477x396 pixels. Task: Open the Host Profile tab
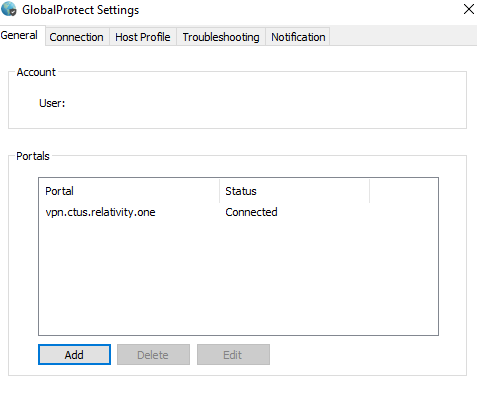[143, 37]
